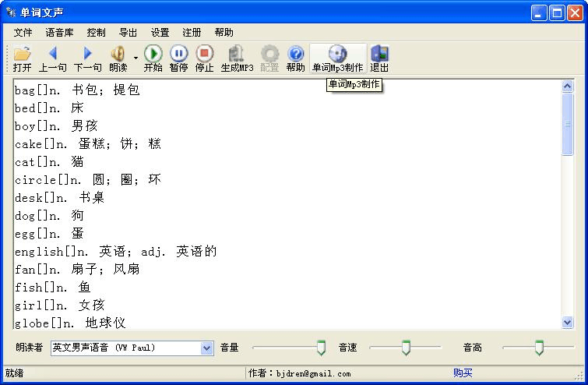Select the line 'bed[]n. 床'
This screenshot has height=385, width=588.
click(x=49, y=108)
